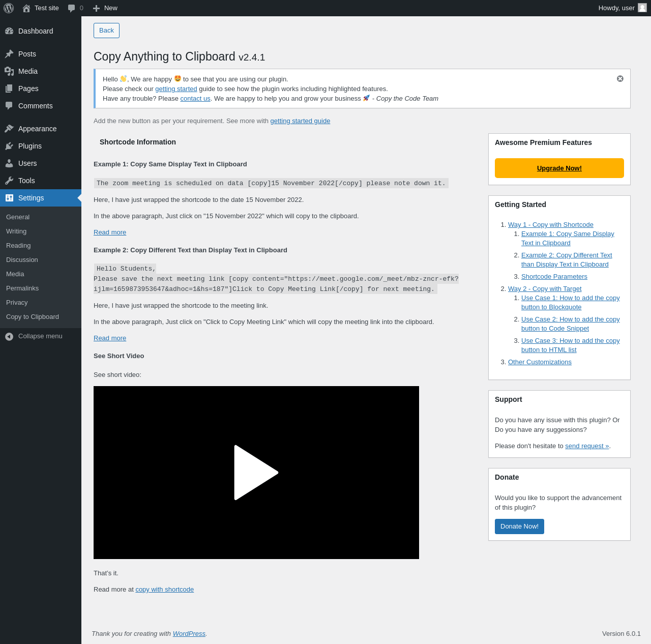
Task: Open Copy to Clipboard submenu item
Action: pyautogui.click(x=33, y=317)
